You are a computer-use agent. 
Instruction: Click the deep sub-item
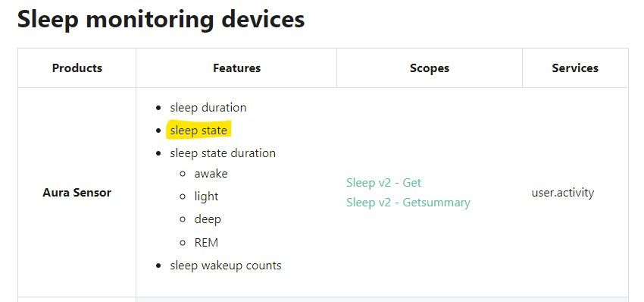click(x=208, y=219)
